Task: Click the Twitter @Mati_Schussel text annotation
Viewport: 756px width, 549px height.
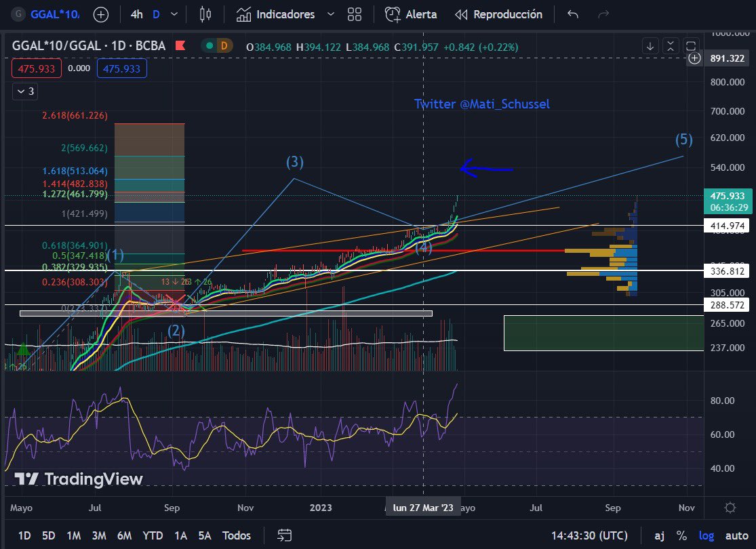Action: click(481, 104)
